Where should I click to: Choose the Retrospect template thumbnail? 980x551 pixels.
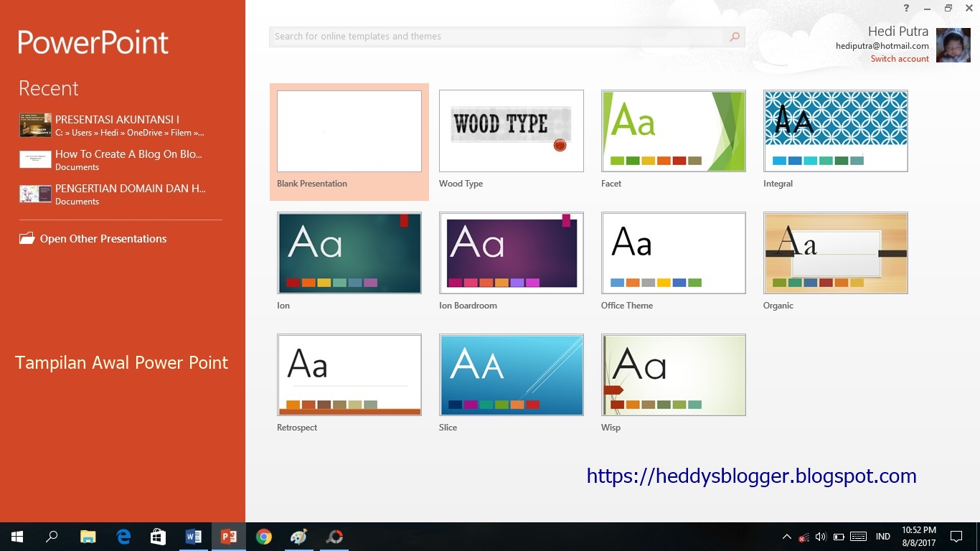pos(349,375)
